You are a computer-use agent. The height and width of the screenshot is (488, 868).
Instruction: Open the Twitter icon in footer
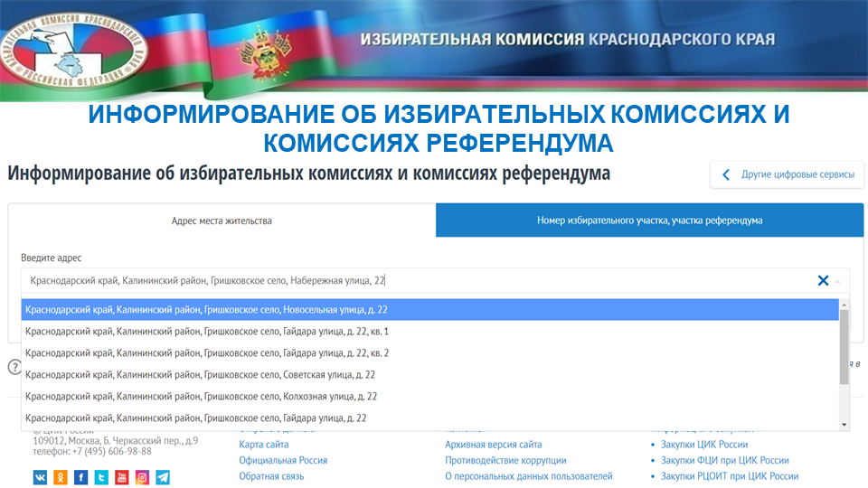[x=101, y=477]
